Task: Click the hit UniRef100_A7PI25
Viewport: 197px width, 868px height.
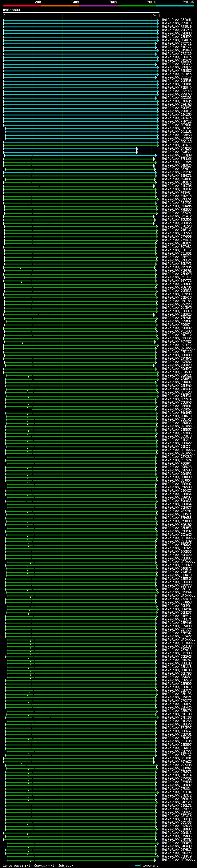Action: [x=176, y=352]
